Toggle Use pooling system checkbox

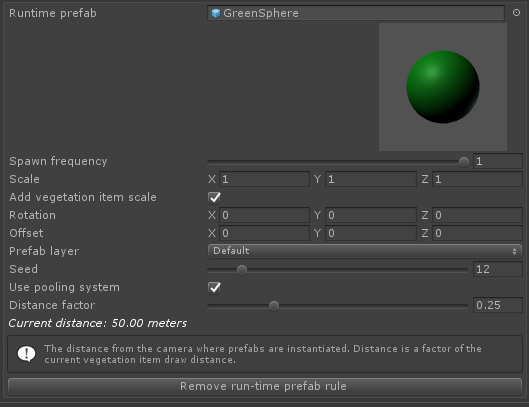point(214,288)
